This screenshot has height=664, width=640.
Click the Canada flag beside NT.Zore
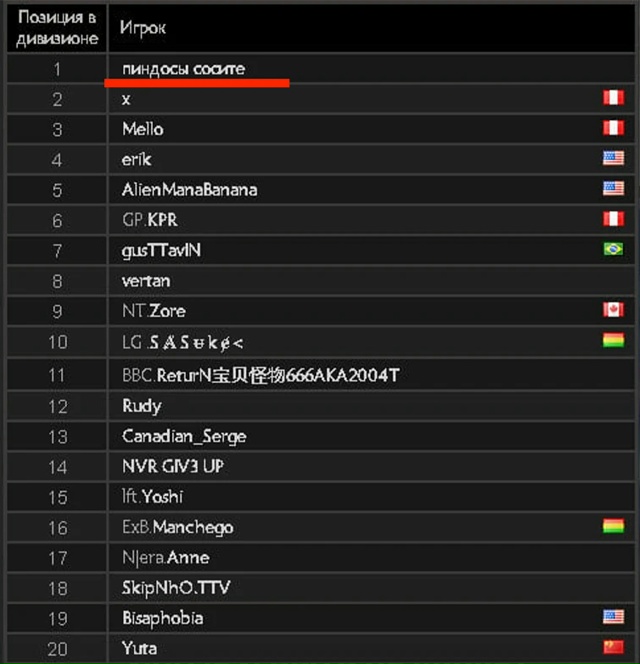612,310
